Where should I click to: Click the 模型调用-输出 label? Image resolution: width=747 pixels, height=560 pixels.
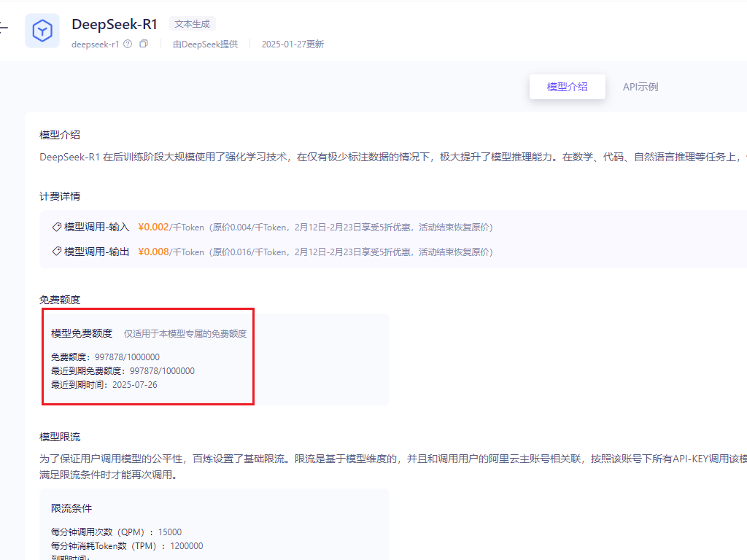pos(97,252)
